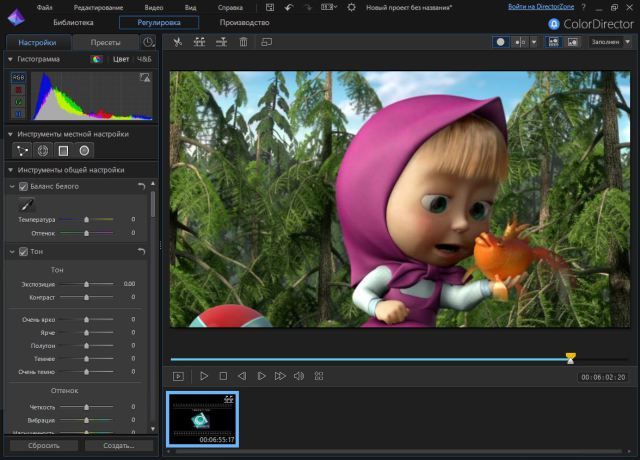Click the dual-screen preview icon

click(x=266, y=42)
